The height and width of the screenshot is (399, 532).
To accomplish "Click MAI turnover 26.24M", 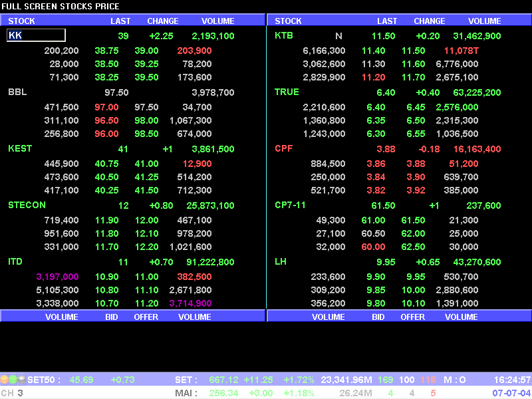I will tap(356, 393).
